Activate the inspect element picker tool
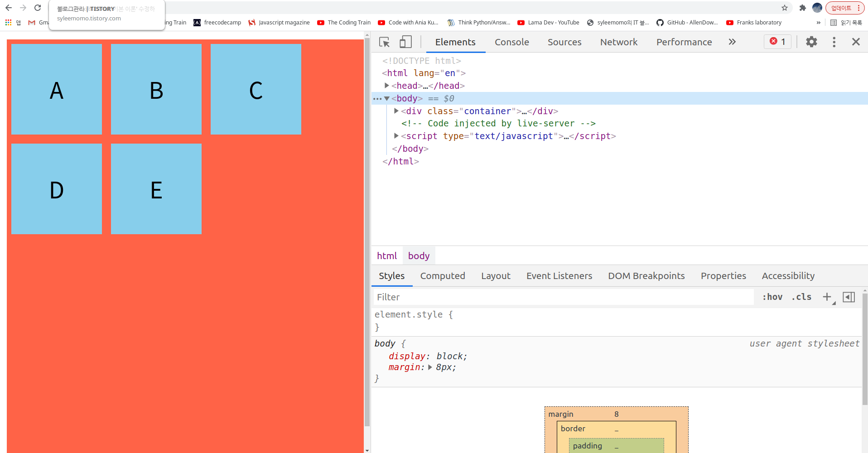 tap(385, 42)
